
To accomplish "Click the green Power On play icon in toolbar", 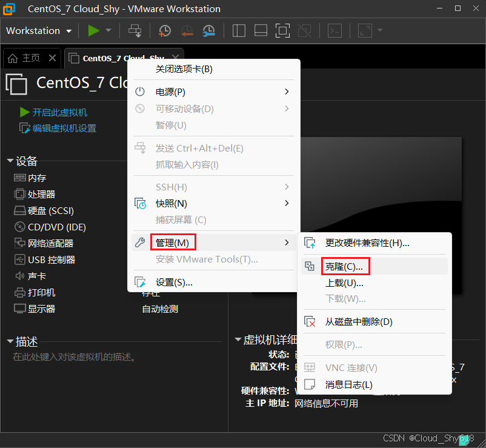I will (93, 30).
